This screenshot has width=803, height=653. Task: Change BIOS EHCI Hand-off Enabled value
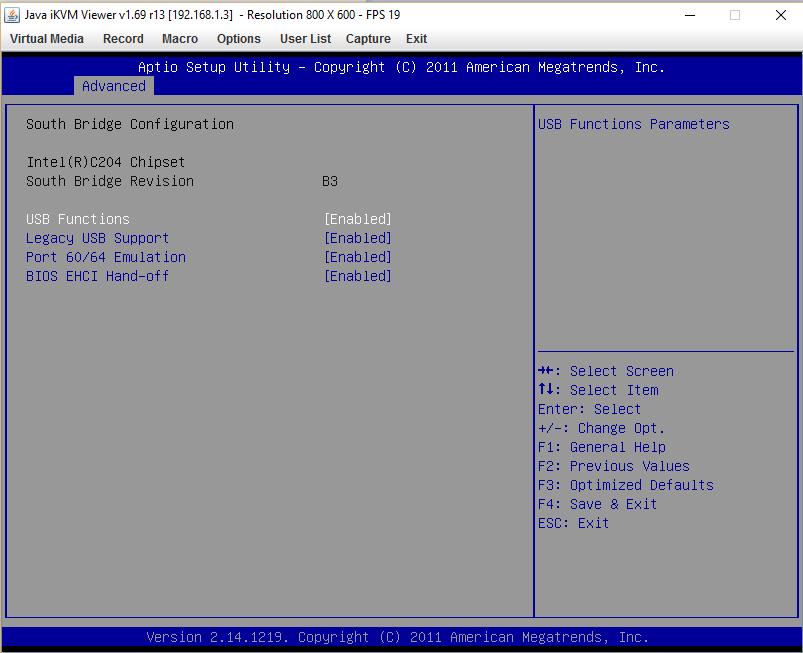pyautogui.click(x=358, y=276)
